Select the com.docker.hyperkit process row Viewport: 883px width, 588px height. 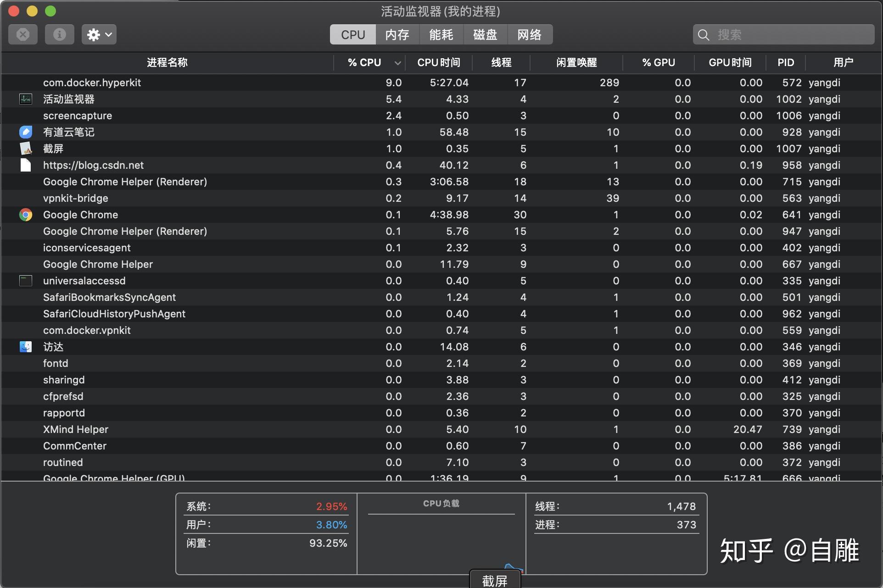441,83
